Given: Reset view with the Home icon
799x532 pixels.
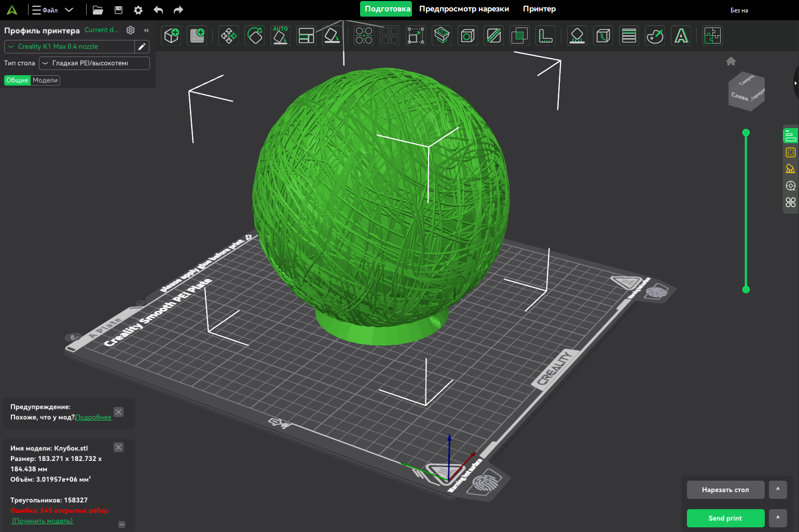Looking at the screenshot, I should [x=731, y=61].
